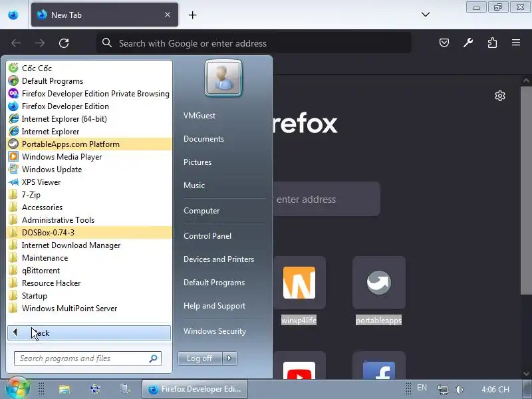The height and width of the screenshot is (399, 532).
Task: Expand the Administrative Tools folder
Action: pos(89,220)
